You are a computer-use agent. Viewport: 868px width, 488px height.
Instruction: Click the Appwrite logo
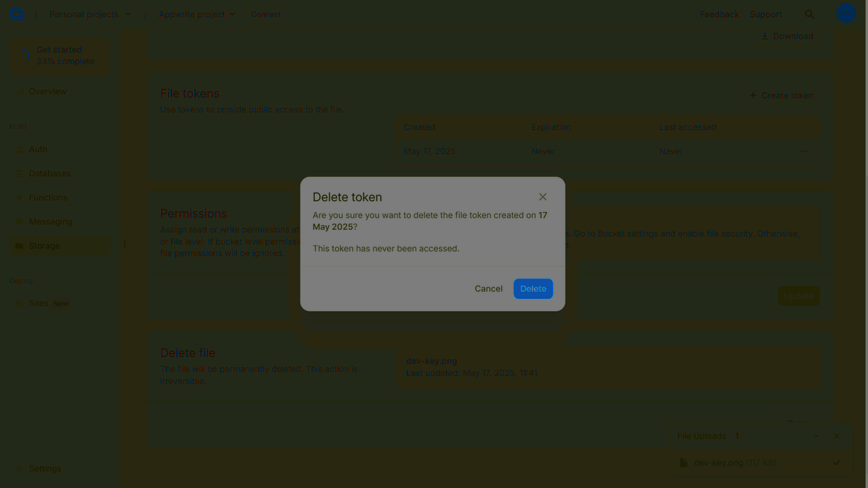pyautogui.click(x=16, y=13)
